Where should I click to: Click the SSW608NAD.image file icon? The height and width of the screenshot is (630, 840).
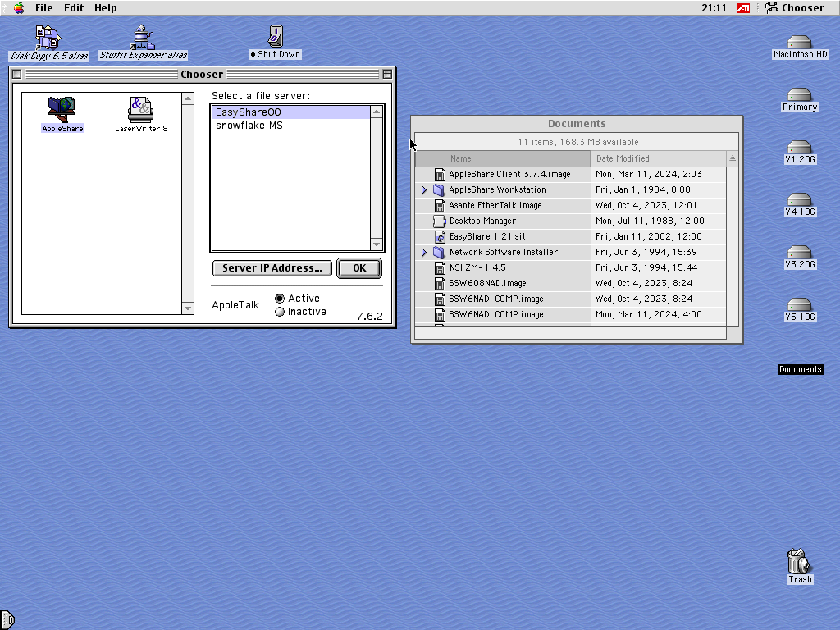tap(440, 283)
